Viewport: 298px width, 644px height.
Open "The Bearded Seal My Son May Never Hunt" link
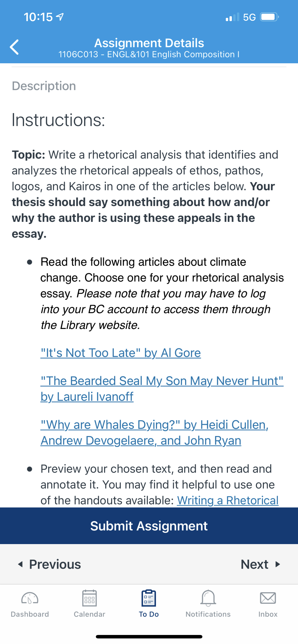[x=162, y=389]
